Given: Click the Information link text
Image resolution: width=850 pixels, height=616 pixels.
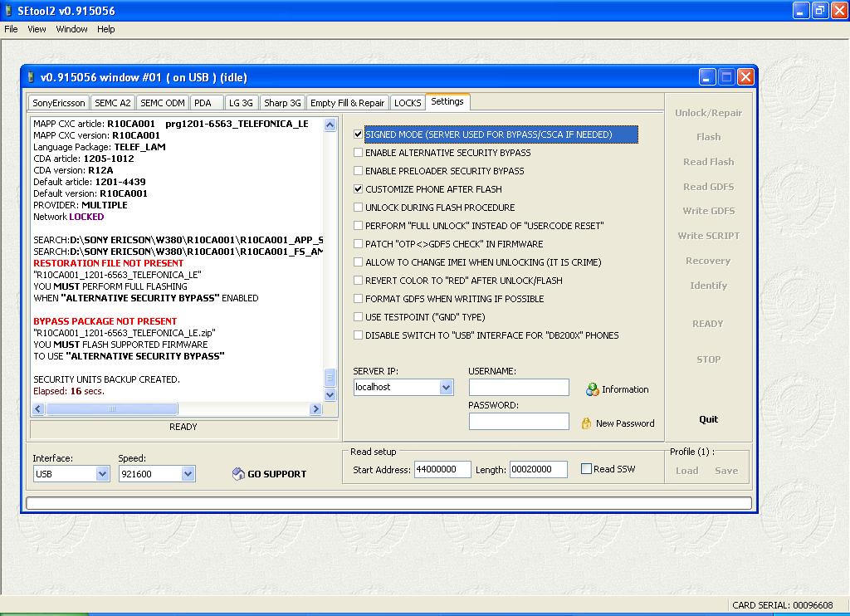Looking at the screenshot, I should point(625,389).
